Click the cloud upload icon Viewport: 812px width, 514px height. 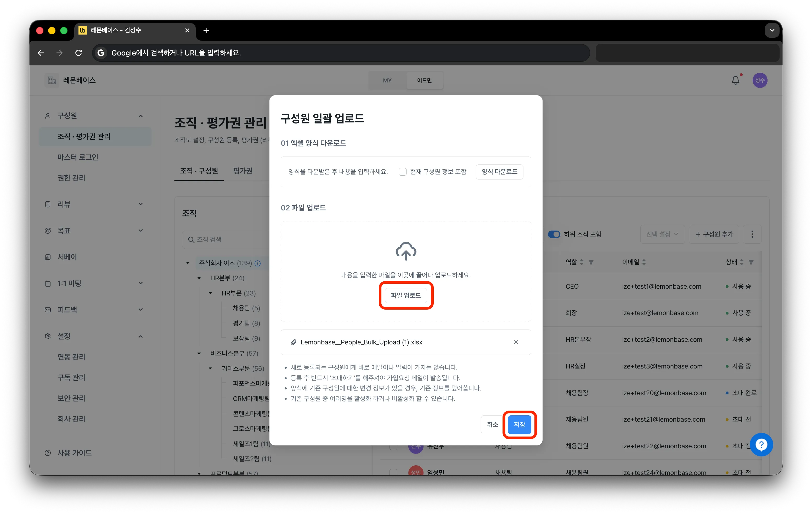point(406,251)
